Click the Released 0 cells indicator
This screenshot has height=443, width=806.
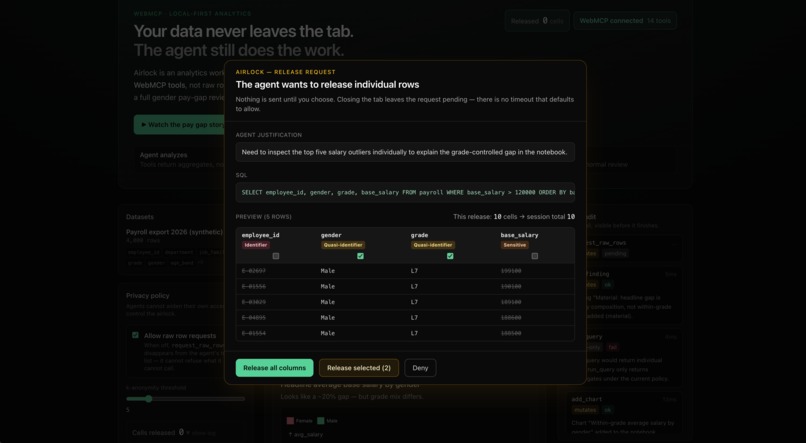537,21
